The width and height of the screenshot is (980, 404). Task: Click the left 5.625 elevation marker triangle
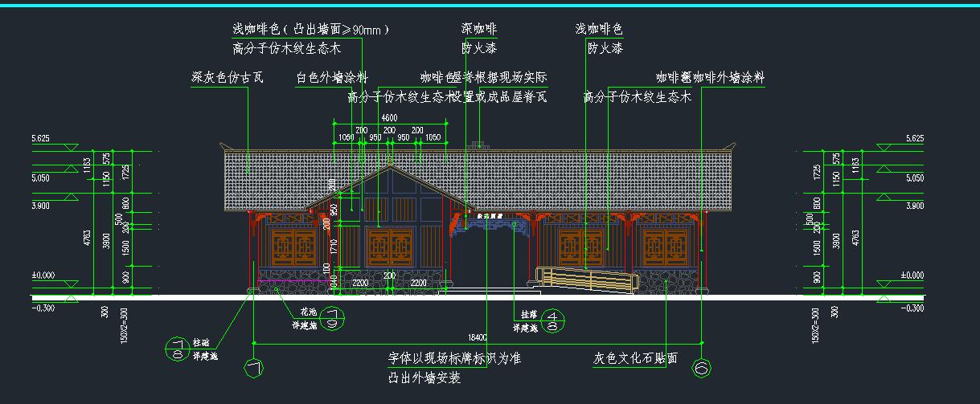click(x=71, y=148)
